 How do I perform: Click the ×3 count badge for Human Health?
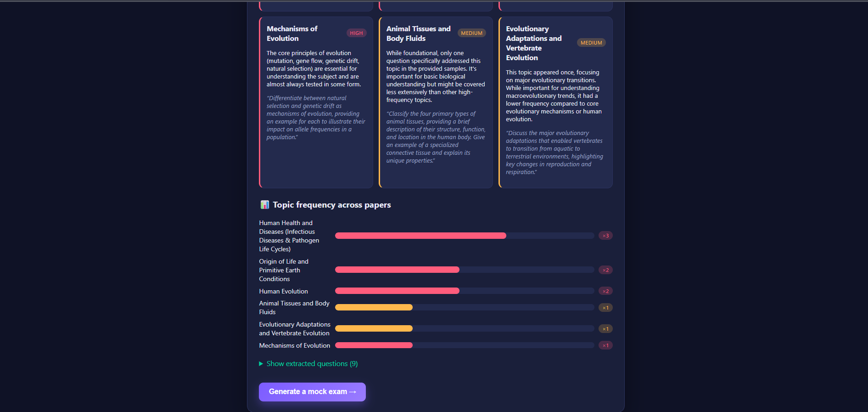(x=605, y=236)
